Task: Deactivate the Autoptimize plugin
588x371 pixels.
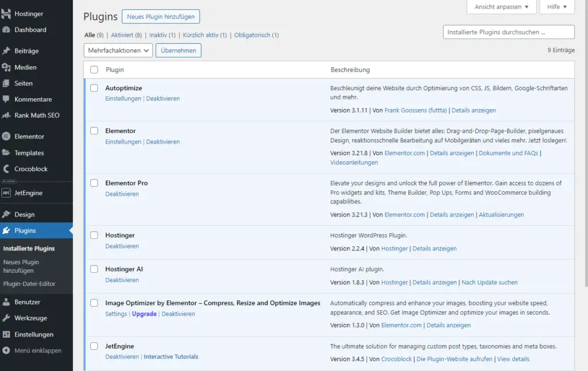Action: (163, 99)
